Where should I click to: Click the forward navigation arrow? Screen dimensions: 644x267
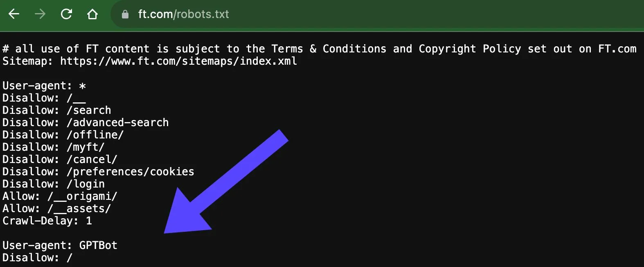40,14
